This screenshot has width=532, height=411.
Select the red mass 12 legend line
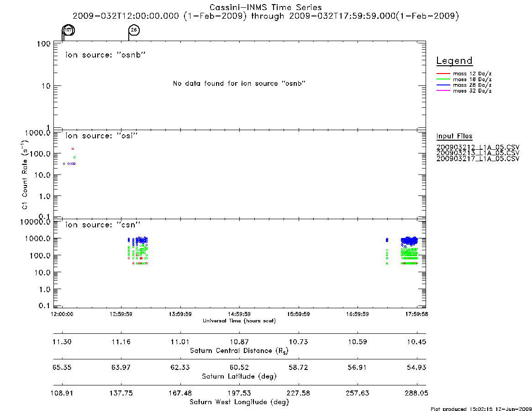443,74
